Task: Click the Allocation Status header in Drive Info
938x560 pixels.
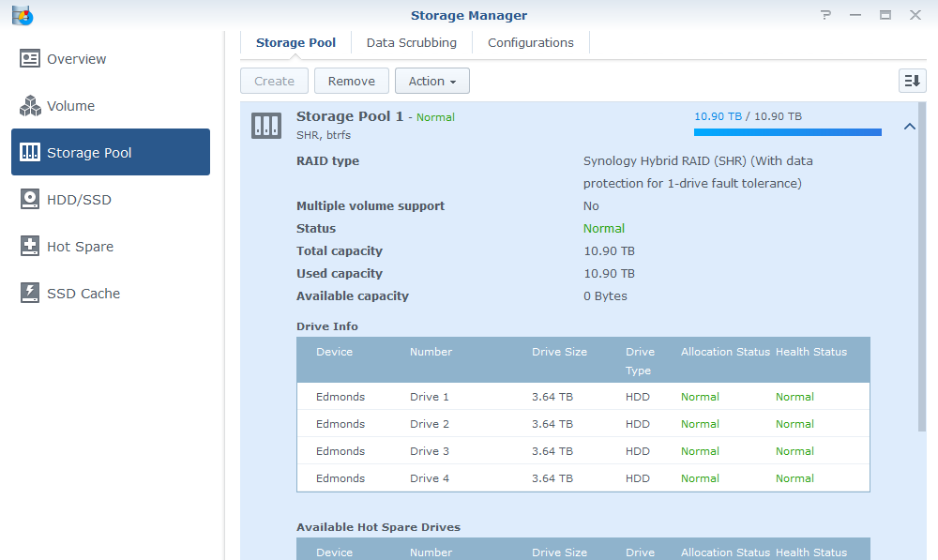Action: click(x=725, y=352)
